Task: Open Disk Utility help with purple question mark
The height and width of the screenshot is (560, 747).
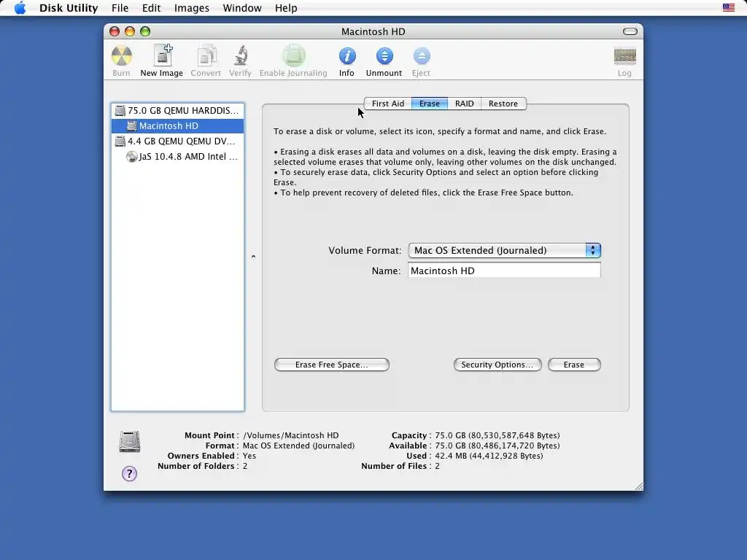Action: 129,473
